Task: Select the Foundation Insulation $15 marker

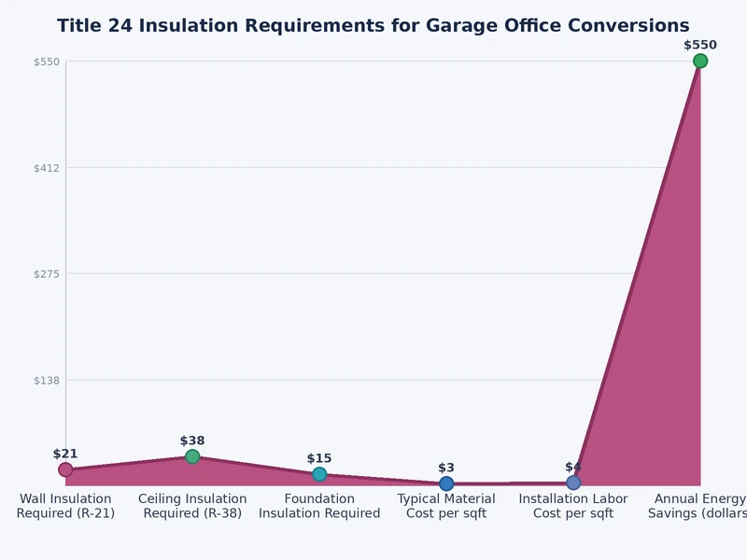Action: (319, 474)
